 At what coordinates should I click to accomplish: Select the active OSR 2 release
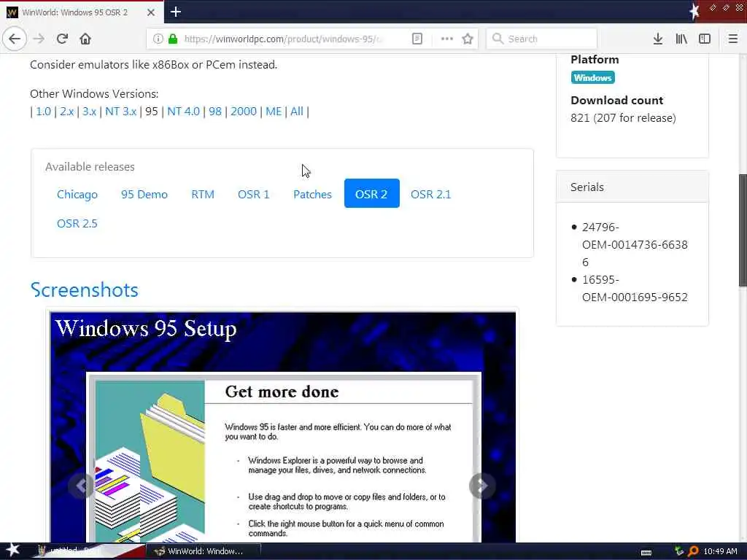(371, 193)
